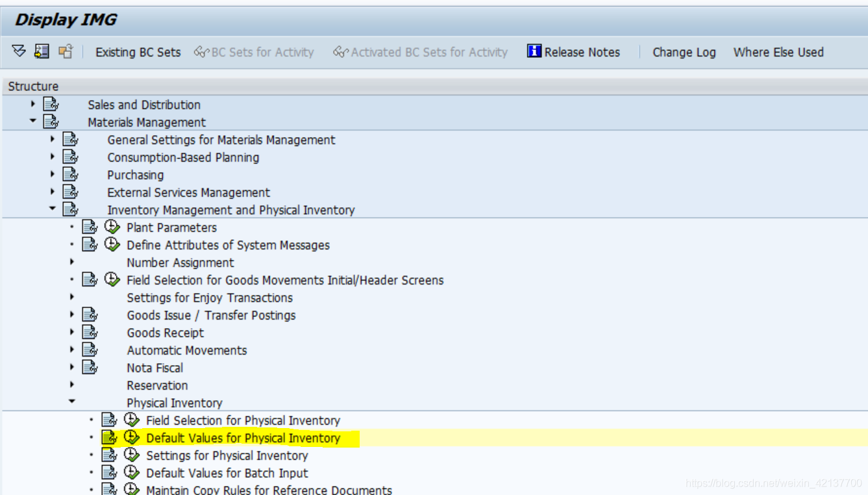Image resolution: width=868 pixels, height=495 pixels.
Task: Expand the Purchasing node
Action: tap(52, 174)
